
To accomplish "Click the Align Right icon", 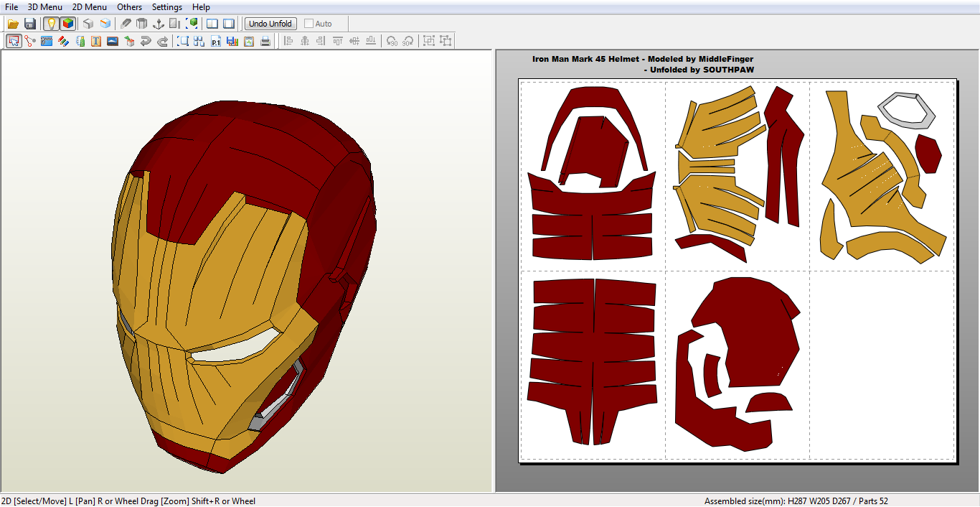I will pyautogui.click(x=321, y=41).
